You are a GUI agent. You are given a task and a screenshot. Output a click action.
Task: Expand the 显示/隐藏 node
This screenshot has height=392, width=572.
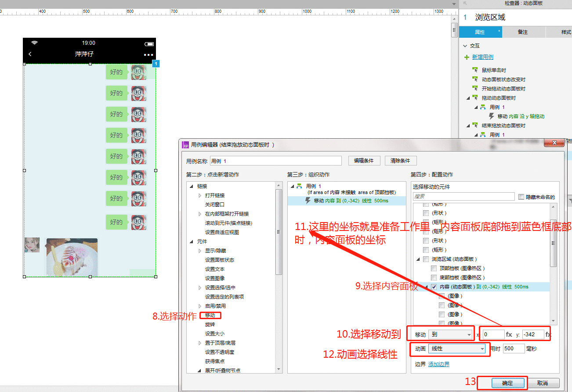(x=200, y=251)
